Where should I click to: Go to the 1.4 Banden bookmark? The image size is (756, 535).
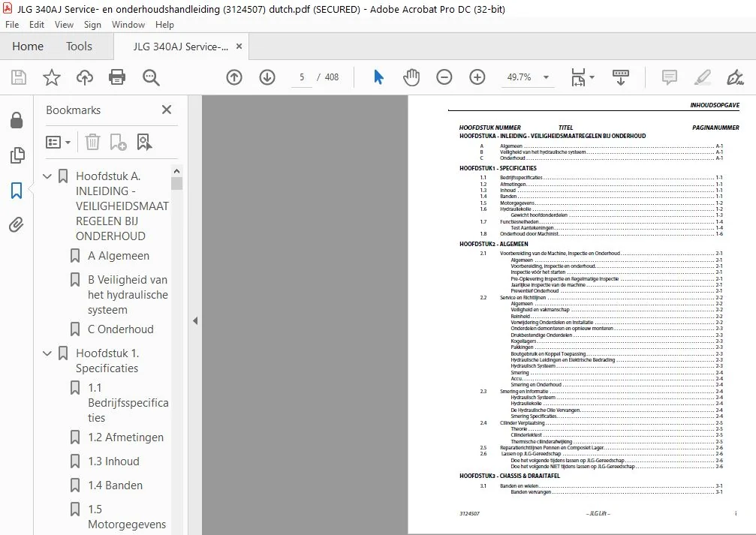click(115, 485)
